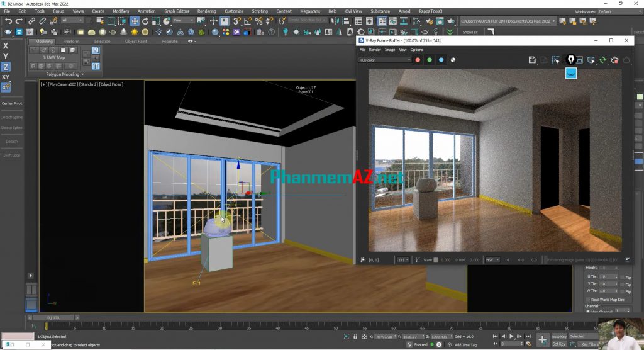Open the Rendering menu
Viewport: 644px width, 350px height.
pos(206,11)
